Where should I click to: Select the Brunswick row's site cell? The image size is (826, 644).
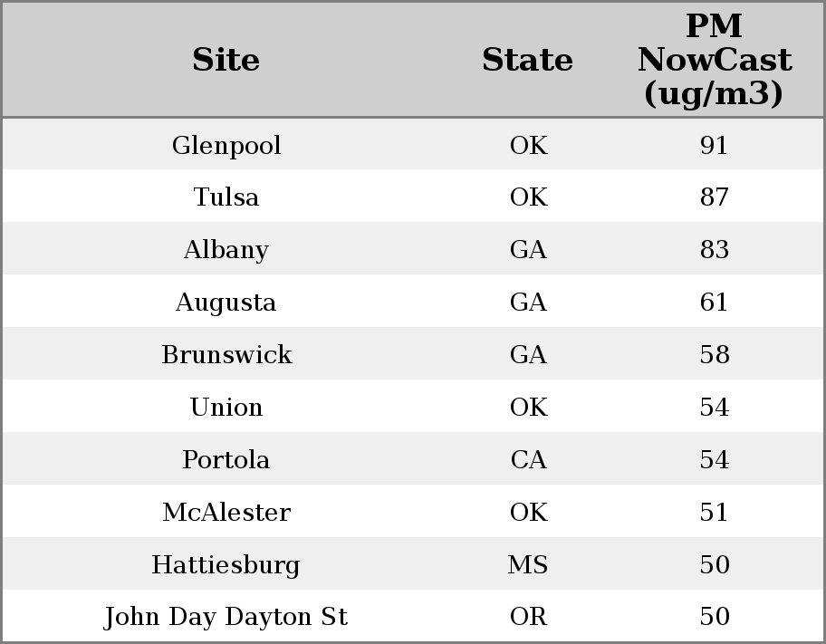point(226,355)
